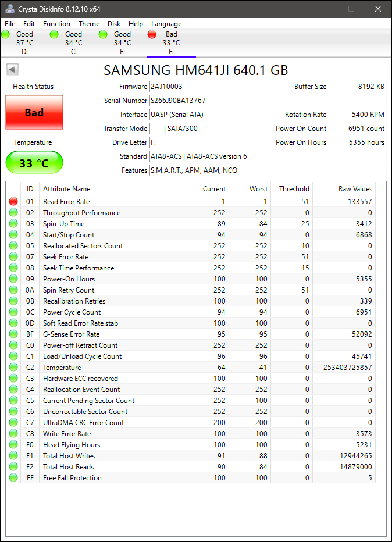Click the CrystalDiskInfo title bar app icon
392x542 pixels.
(9, 9)
